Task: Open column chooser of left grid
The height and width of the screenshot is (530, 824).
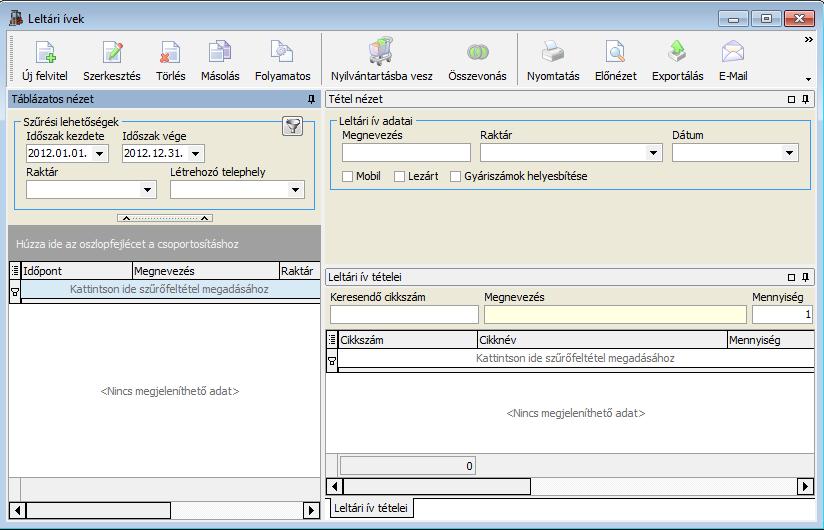Action: pos(15,271)
